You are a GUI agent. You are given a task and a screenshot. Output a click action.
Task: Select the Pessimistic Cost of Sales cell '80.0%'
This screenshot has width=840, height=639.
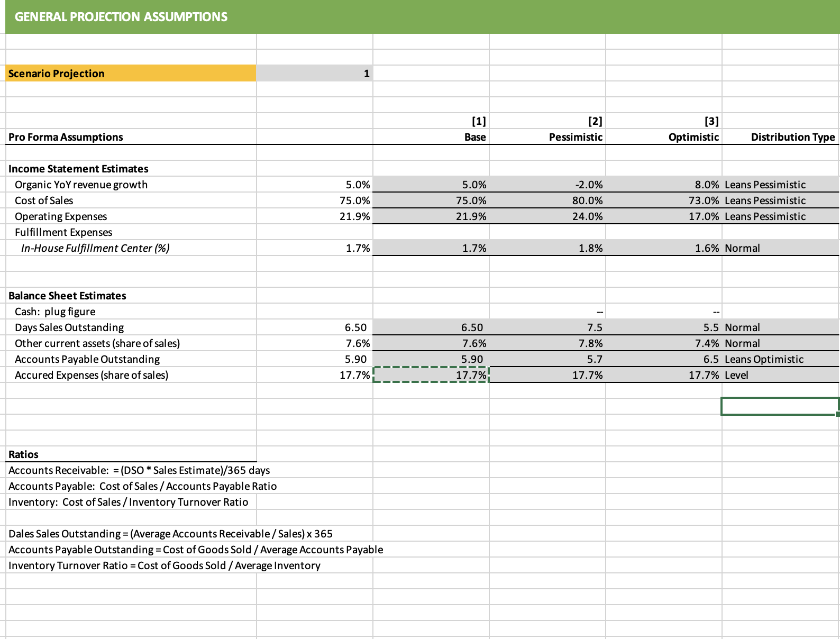point(547,200)
